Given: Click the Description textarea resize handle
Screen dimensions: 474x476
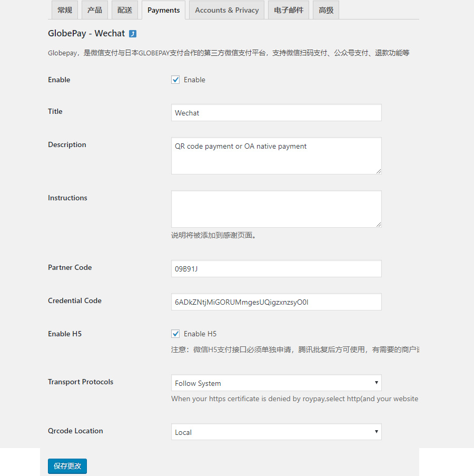Looking at the screenshot, I should point(379,171).
